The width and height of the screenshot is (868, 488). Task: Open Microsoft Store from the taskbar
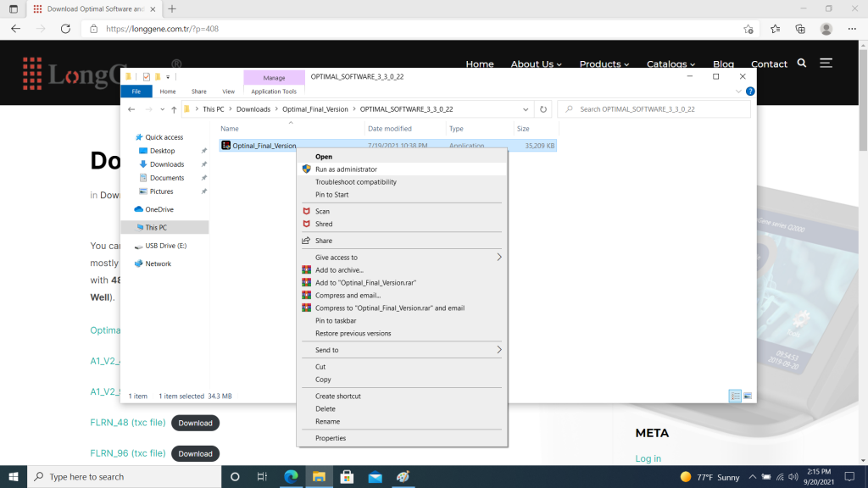point(347,476)
